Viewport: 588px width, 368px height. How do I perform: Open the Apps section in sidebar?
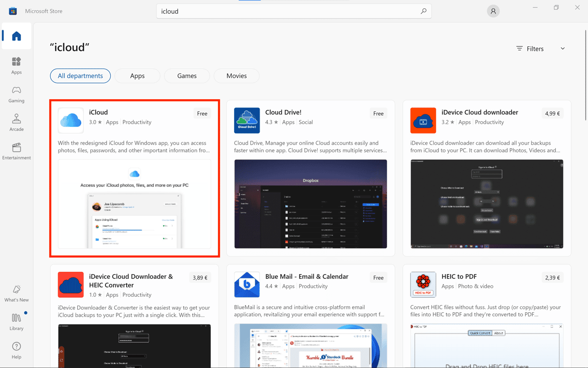(16, 65)
